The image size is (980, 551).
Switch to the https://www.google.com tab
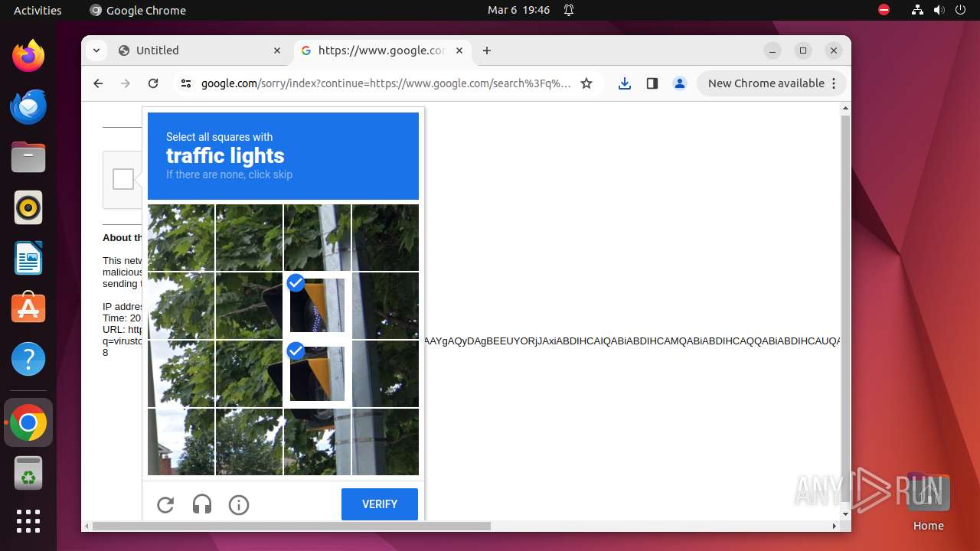(381, 51)
